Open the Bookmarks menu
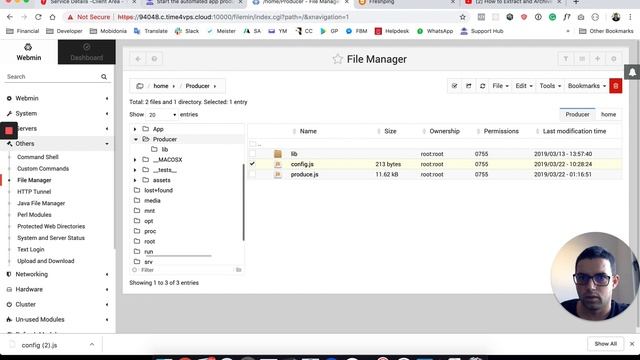 [x=587, y=86]
